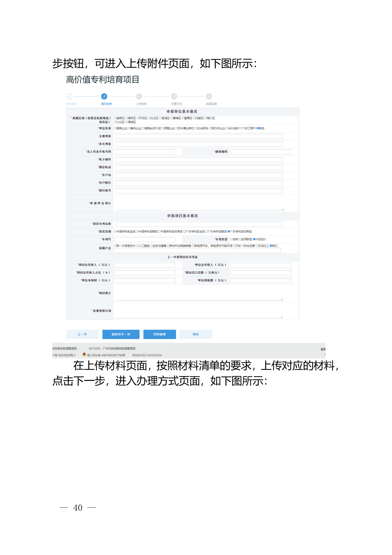
Task: Focus the 开户名 input field
Action: [x=199, y=175]
